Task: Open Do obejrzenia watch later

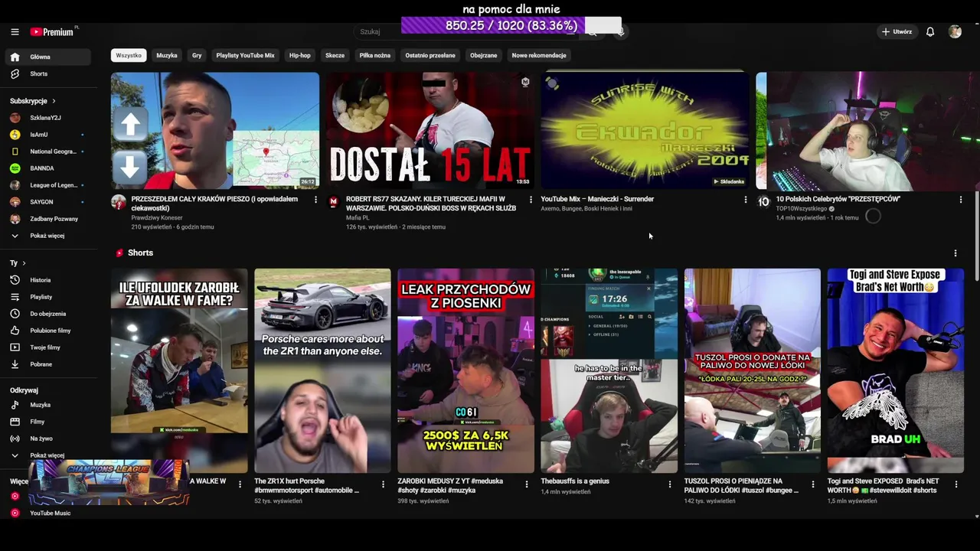Action: pyautogui.click(x=47, y=314)
